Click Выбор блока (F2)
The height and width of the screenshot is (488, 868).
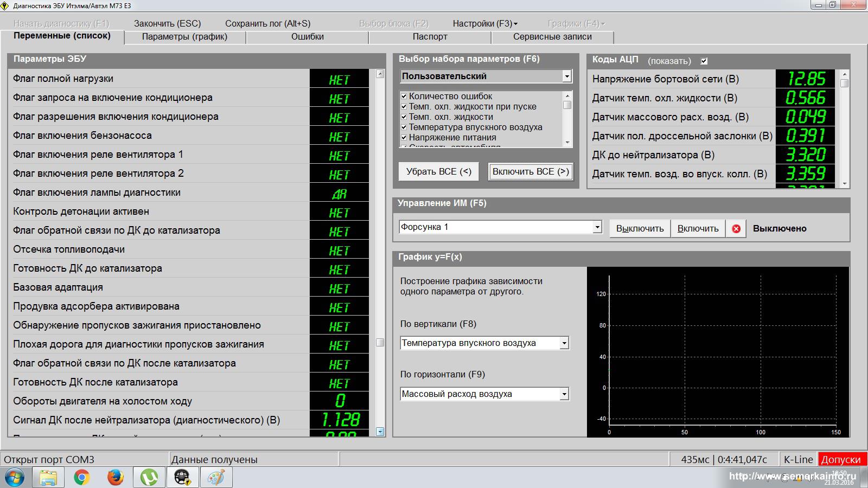pyautogui.click(x=394, y=23)
